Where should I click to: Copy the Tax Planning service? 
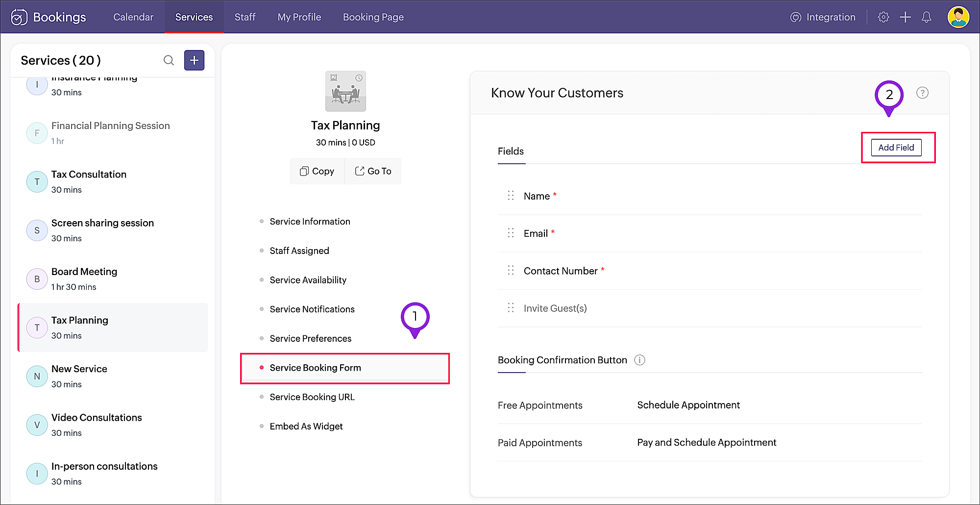coord(317,171)
